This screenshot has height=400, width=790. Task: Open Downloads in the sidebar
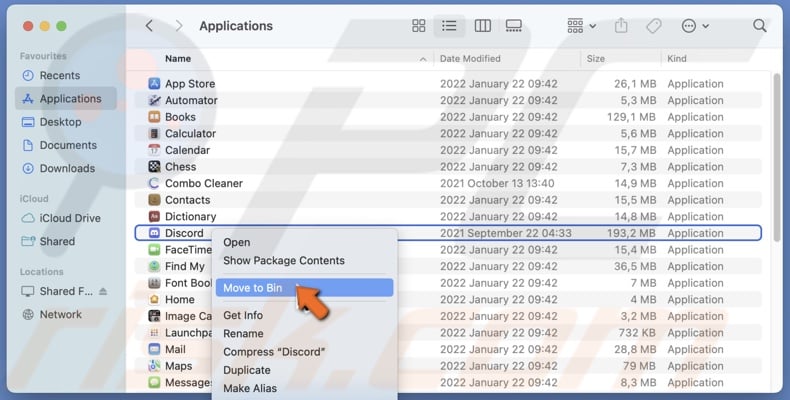[67, 168]
